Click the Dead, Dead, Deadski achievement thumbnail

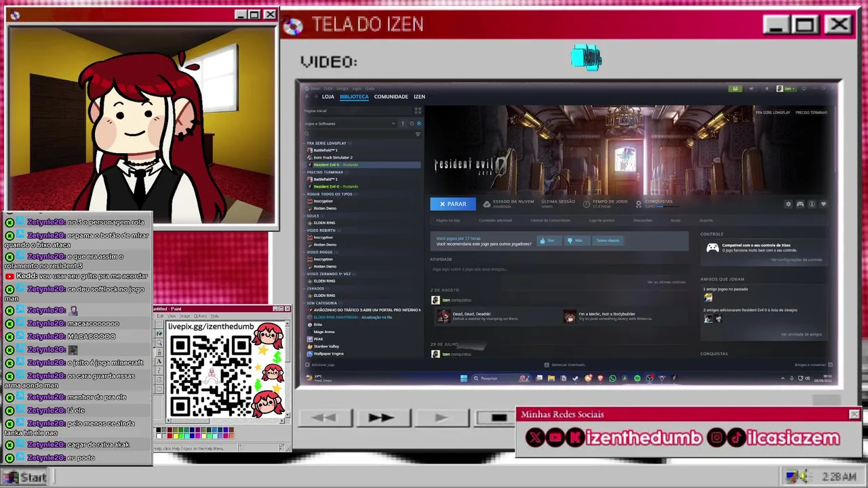coord(443,317)
